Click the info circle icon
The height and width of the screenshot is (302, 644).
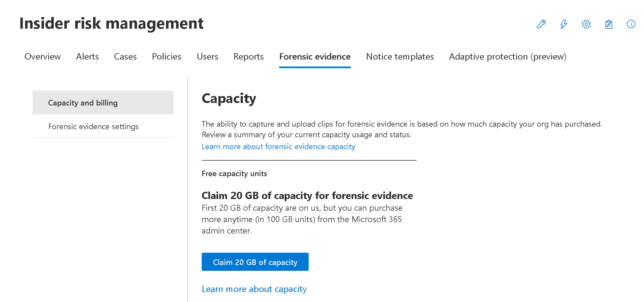(631, 24)
